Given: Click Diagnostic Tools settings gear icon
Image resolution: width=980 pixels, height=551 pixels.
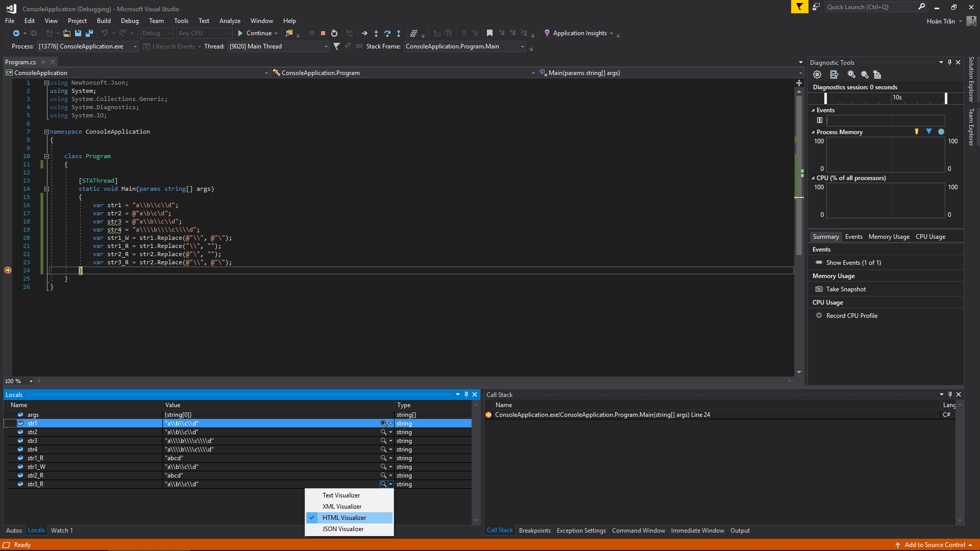Looking at the screenshot, I should click(x=817, y=74).
